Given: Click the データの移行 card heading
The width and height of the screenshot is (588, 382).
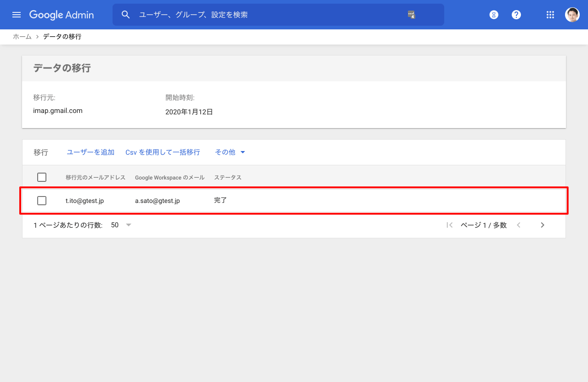Looking at the screenshot, I should point(62,68).
